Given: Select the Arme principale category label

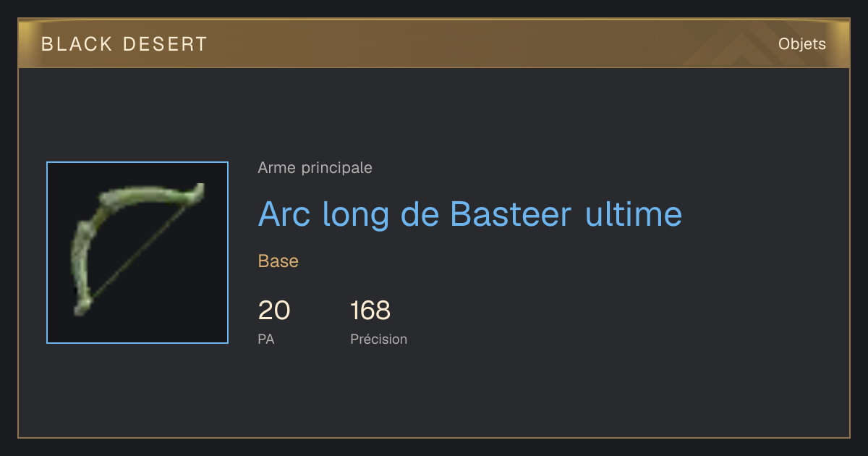Looking at the screenshot, I should click(x=315, y=168).
